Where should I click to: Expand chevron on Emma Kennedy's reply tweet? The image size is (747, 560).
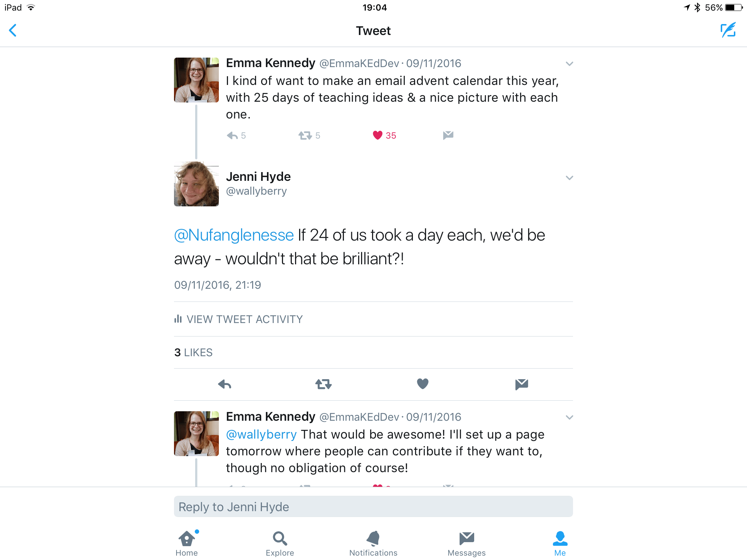[x=569, y=417]
